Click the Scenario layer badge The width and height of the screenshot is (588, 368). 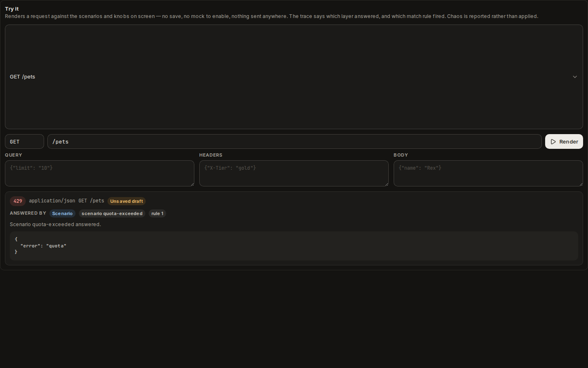(62, 213)
